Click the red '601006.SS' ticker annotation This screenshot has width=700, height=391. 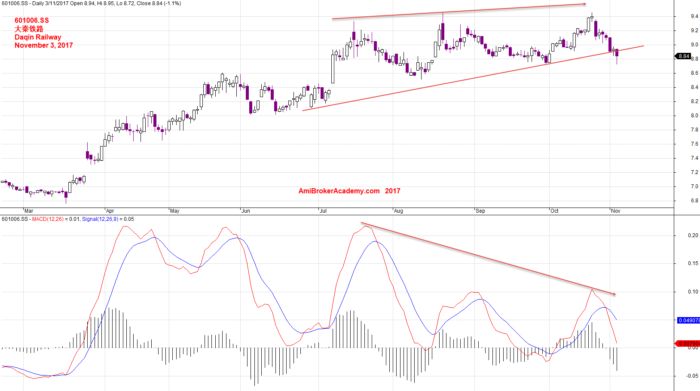32,21
